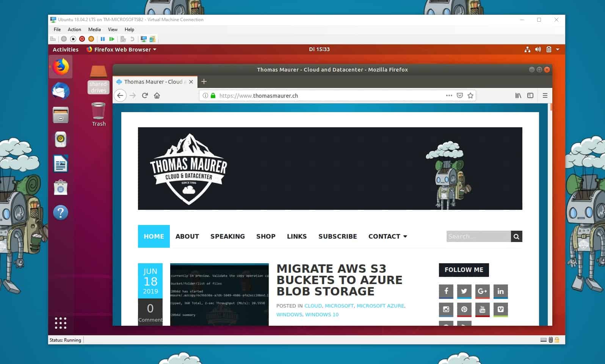
Task: Bookmark this page with the star icon
Action: [x=470, y=95]
